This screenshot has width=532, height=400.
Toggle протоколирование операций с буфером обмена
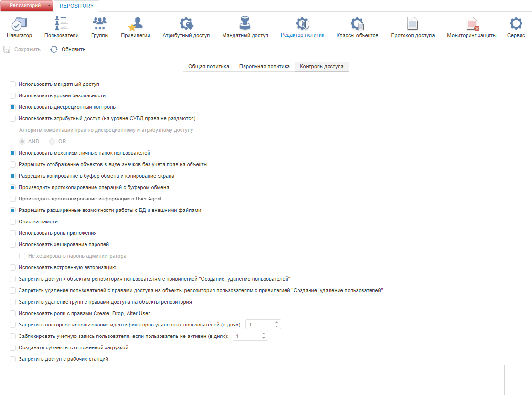(x=12, y=188)
